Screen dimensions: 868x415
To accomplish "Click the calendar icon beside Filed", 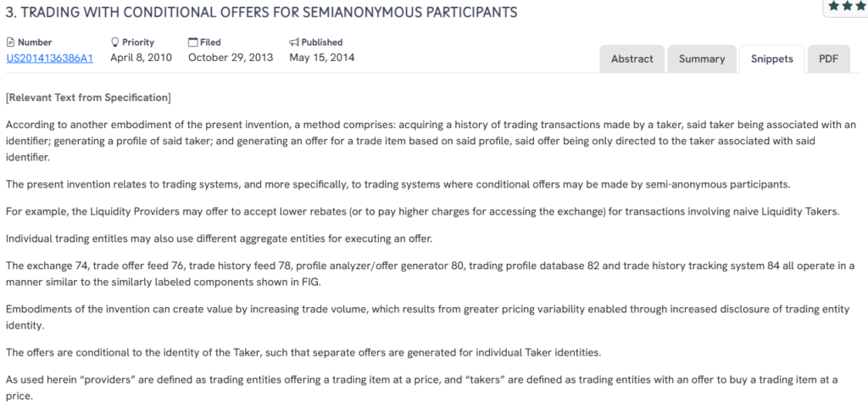I will point(192,42).
